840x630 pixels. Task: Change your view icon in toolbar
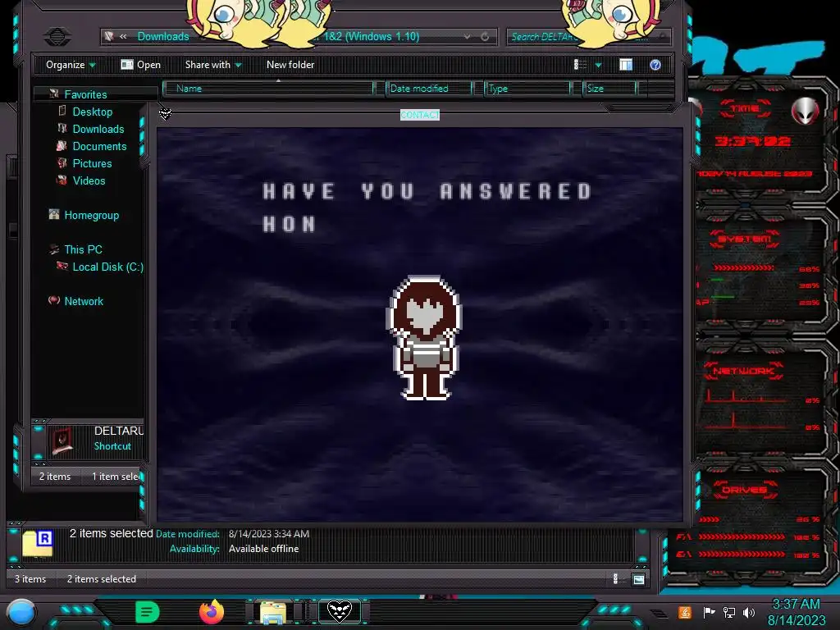pyautogui.click(x=580, y=65)
